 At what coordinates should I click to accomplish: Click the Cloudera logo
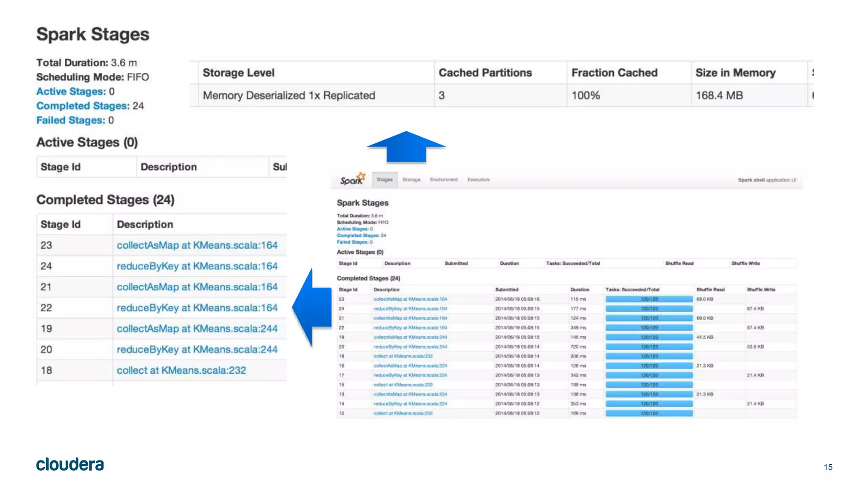coord(70,465)
